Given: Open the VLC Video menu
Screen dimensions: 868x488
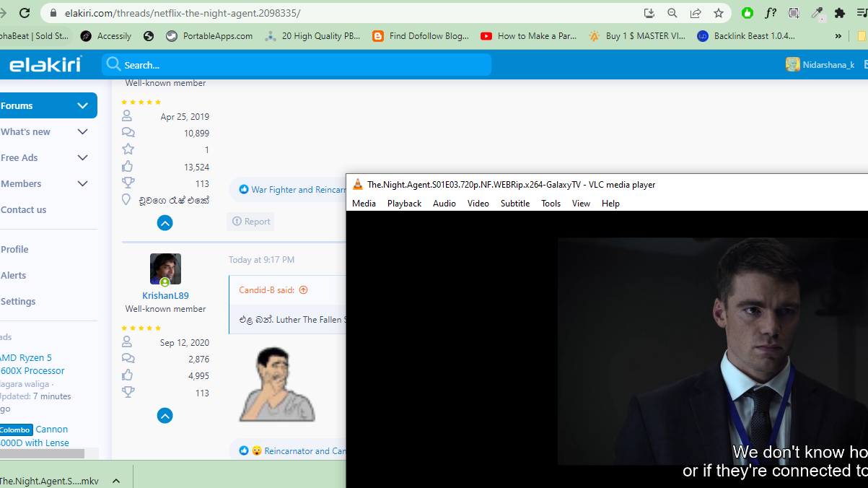Looking at the screenshot, I should (x=478, y=204).
